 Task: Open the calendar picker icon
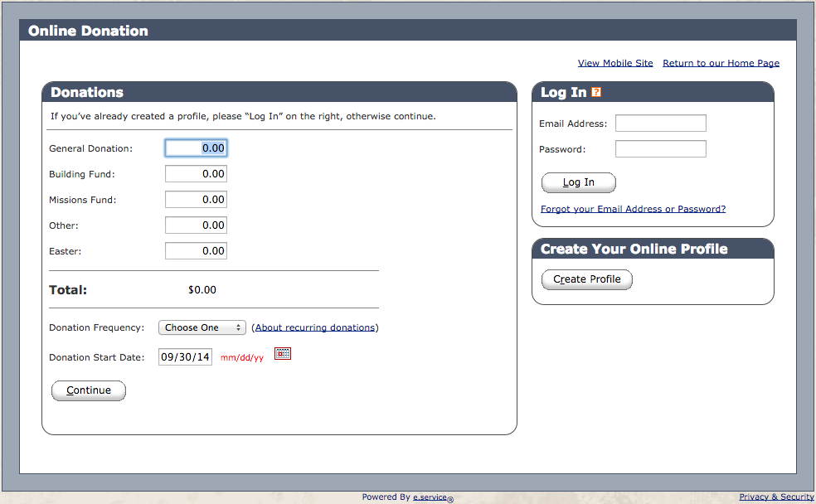tap(282, 354)
